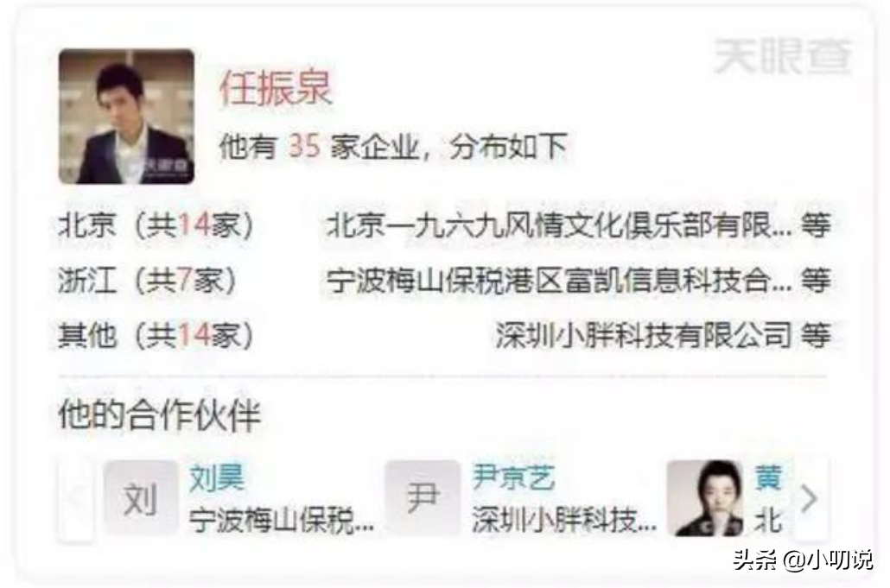Open the 35 家企业 count link
Screen dimensions: 890x588
305,146
